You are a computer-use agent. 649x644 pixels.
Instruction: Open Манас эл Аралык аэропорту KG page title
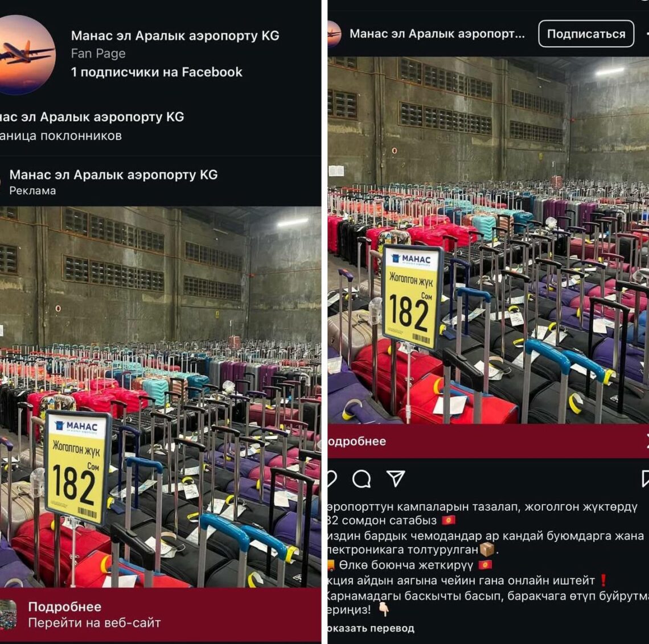[x=175, y=36]
